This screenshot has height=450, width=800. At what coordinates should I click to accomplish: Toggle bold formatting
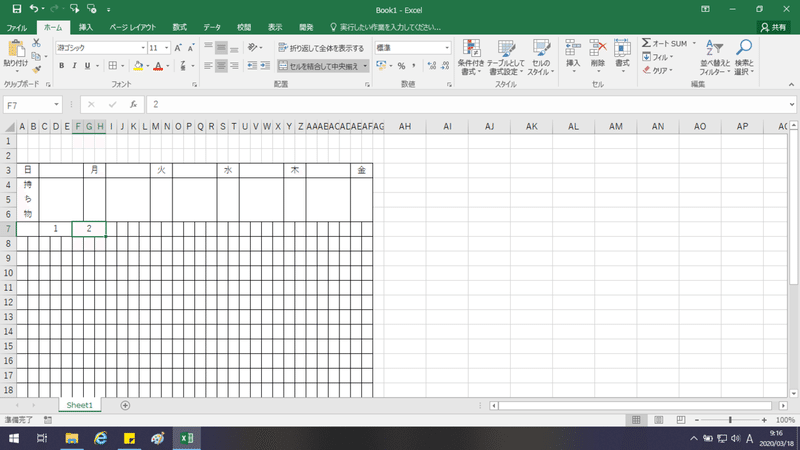(x=62, y=66)
